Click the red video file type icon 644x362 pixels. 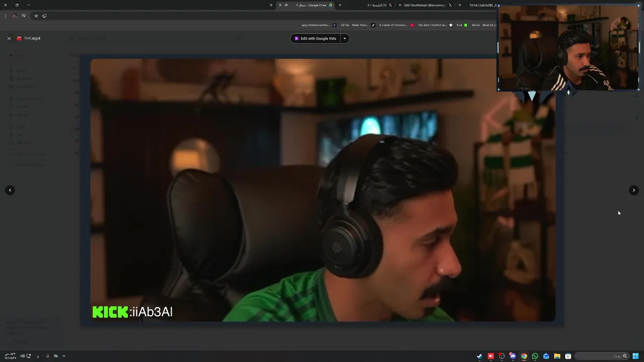pyautogui.click(x=19, y=38)
